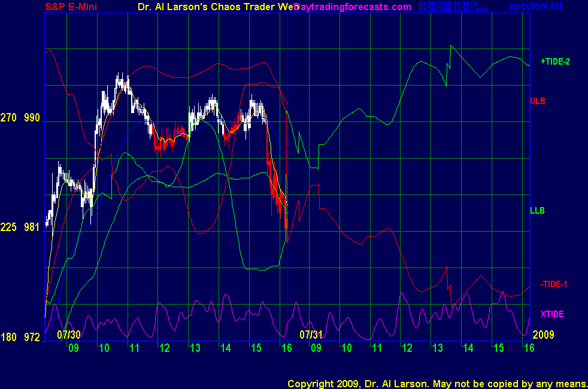Select the 270 left scale value

pos(8,118)
